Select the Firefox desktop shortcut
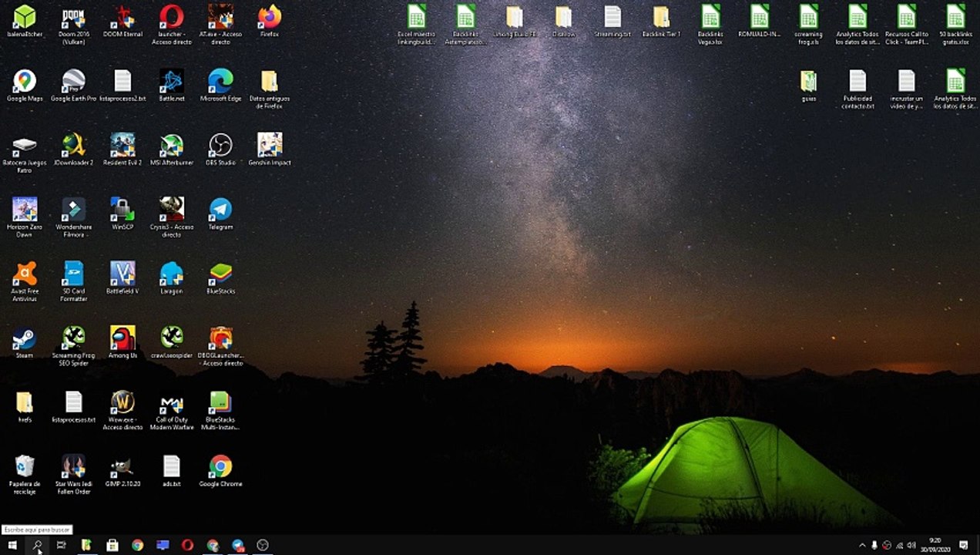The width and height of the screenshot is (980, 555). [x=270, y=22]
